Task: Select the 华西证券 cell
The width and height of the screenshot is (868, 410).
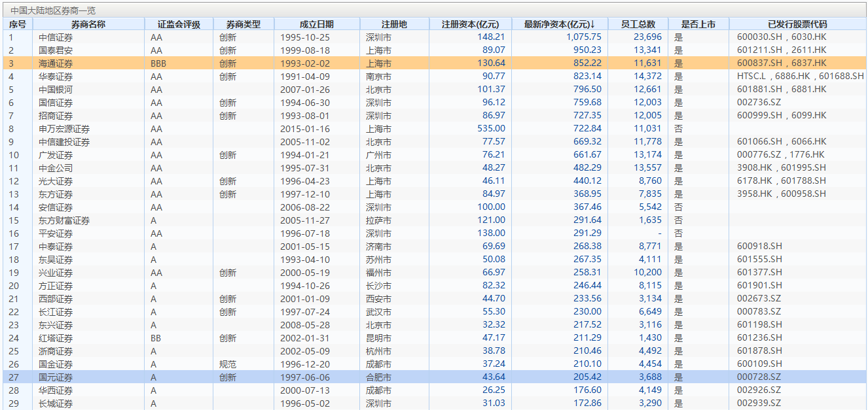Action: pyautogui.click(x=56, y=390)
